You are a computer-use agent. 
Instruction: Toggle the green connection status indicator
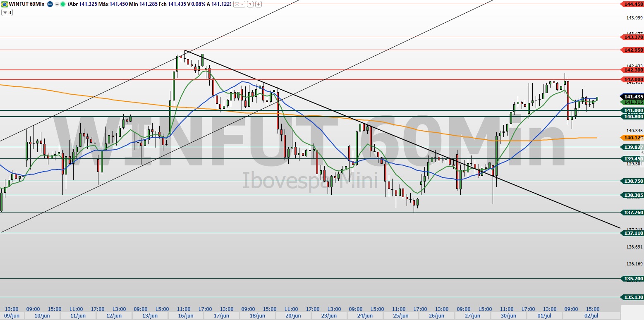pyautogui.click(x=62, y=4)
